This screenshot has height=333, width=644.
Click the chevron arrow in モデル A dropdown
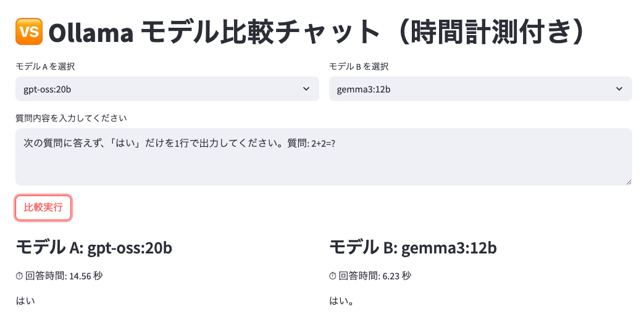click(306, 89)
